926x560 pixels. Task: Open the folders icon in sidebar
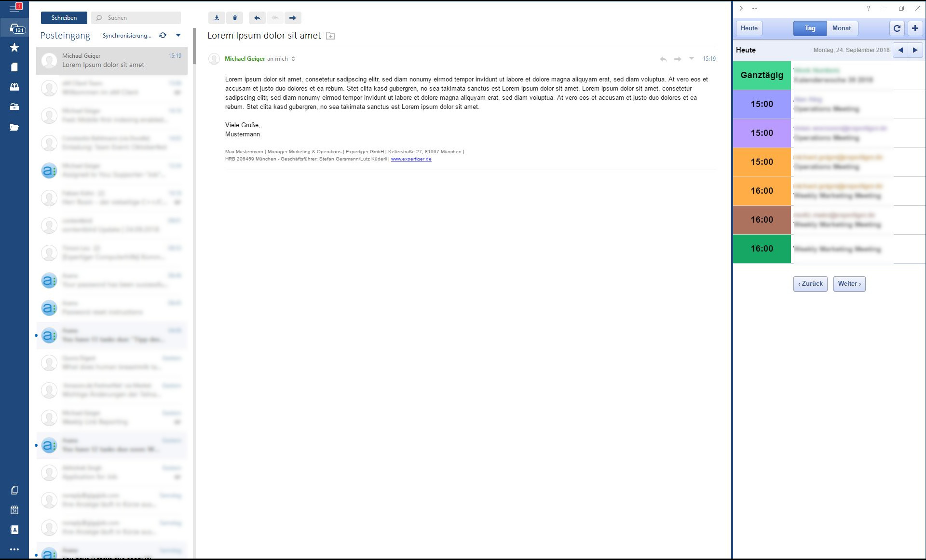(14, 127)
